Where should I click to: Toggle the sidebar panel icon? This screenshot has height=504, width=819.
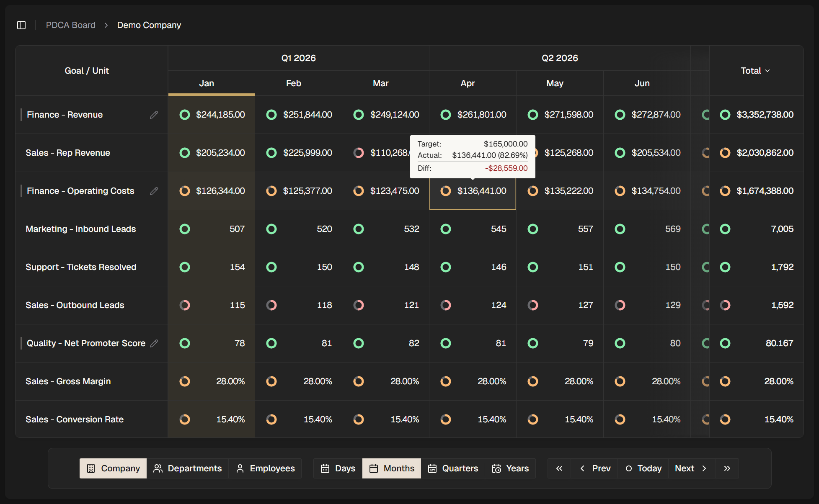click(x=21, y=25)
